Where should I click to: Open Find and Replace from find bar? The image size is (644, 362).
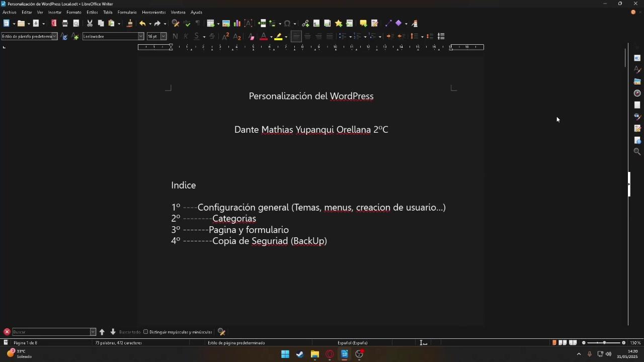[221, 332]
